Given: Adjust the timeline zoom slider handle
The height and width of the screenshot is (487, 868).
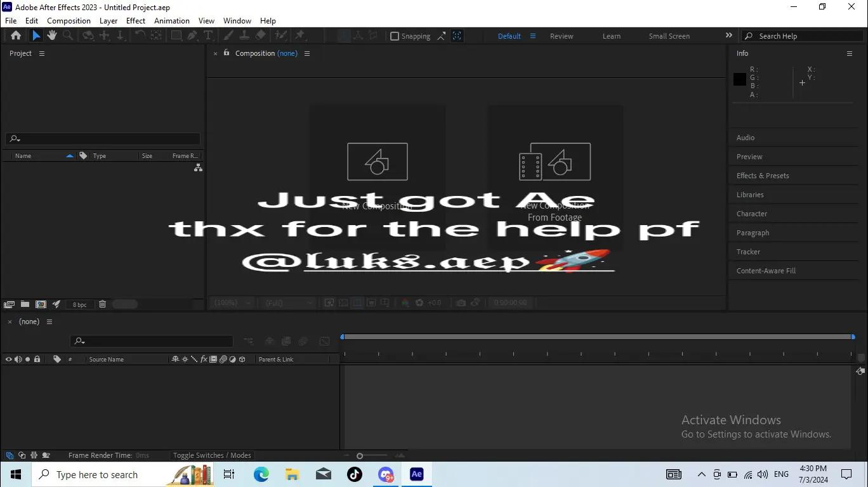Looking at the screenshot, I should coord(360,456).
